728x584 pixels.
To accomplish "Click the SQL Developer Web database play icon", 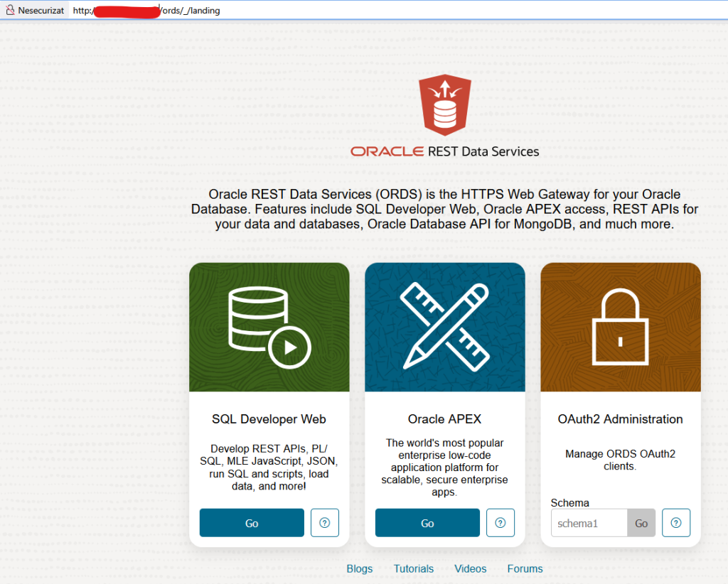I will 269,328.
